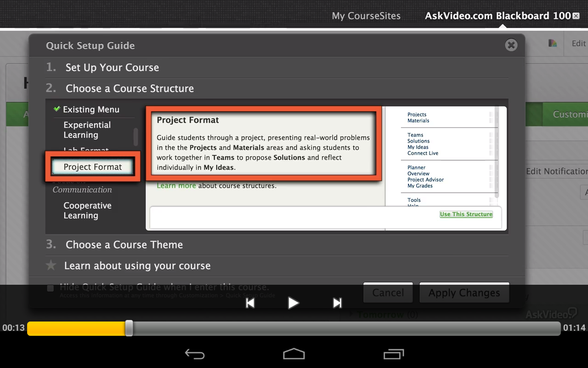
Task: Click Connect Live in the structure preview
Action: [423, 153]
